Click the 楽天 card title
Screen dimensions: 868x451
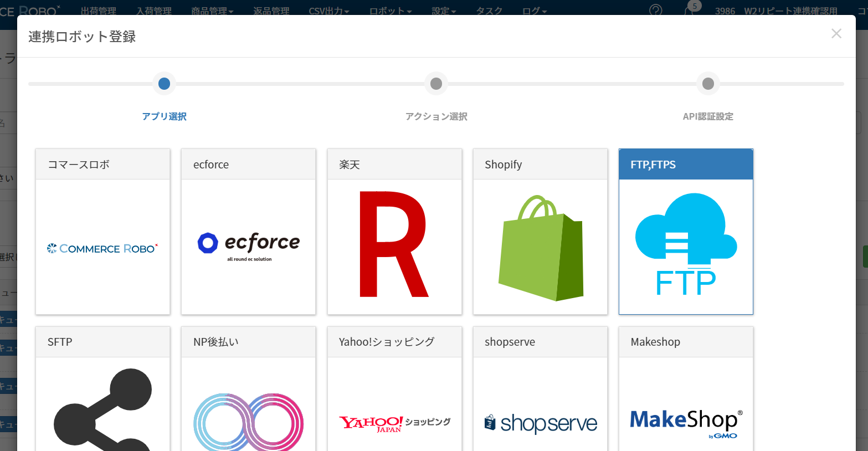pyautogui.click(x=350, y=165)
